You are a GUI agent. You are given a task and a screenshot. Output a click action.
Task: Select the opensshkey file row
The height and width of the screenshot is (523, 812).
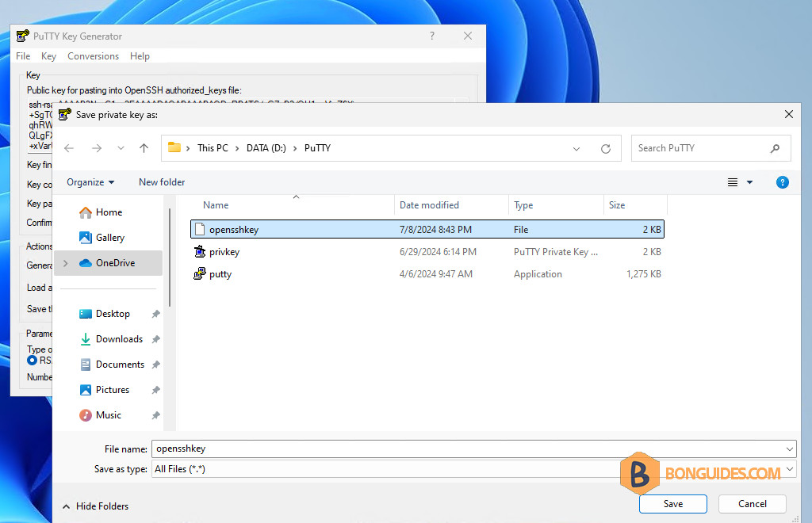click(x=427, y=229)
